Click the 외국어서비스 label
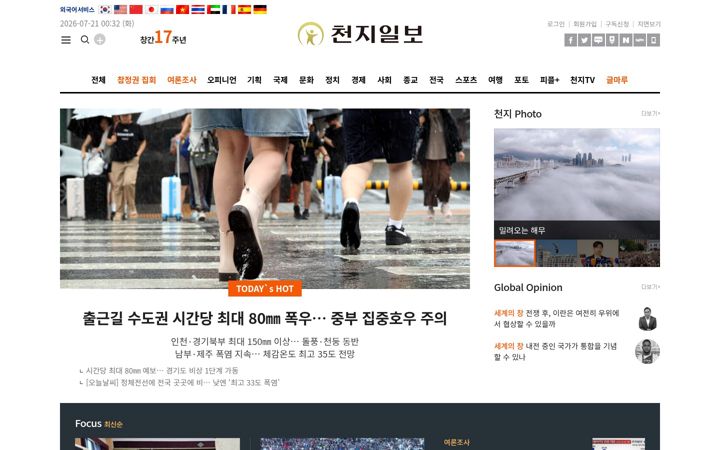 (77, 9)
